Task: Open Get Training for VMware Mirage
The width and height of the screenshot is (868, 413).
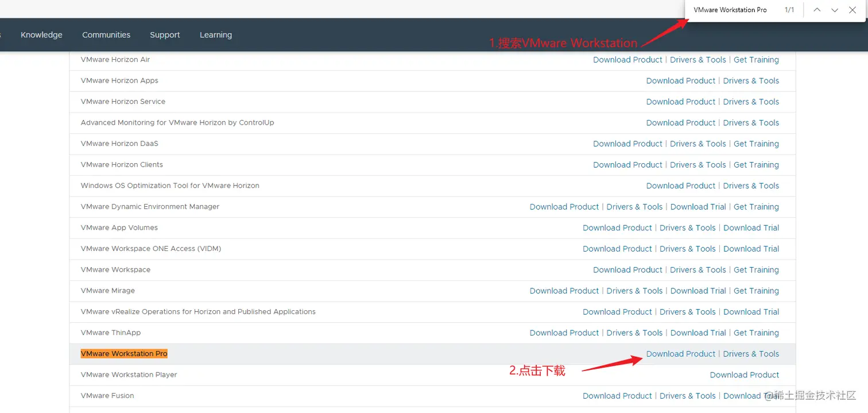Action: pyautogui.click(x=756, y=291)
